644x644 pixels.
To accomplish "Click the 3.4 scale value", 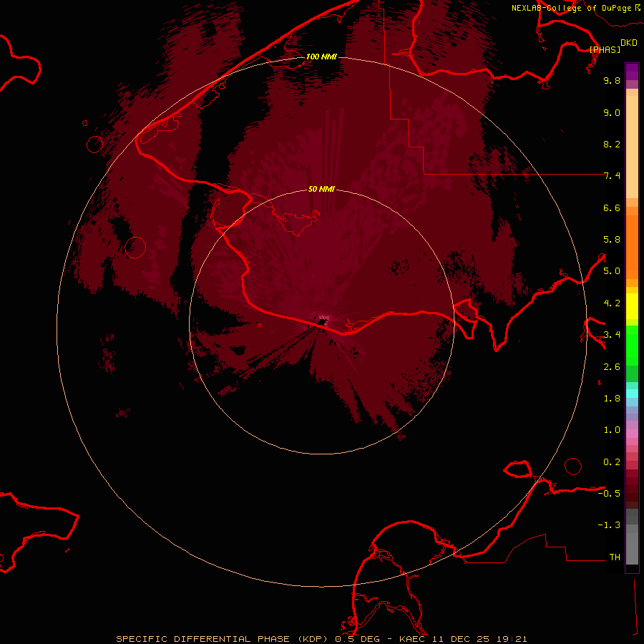I will (x=612, y=335).
